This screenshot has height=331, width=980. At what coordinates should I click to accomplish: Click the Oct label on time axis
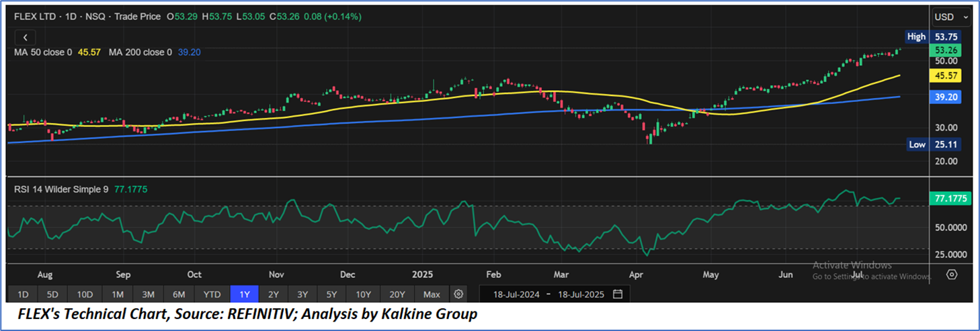[194, 275]
